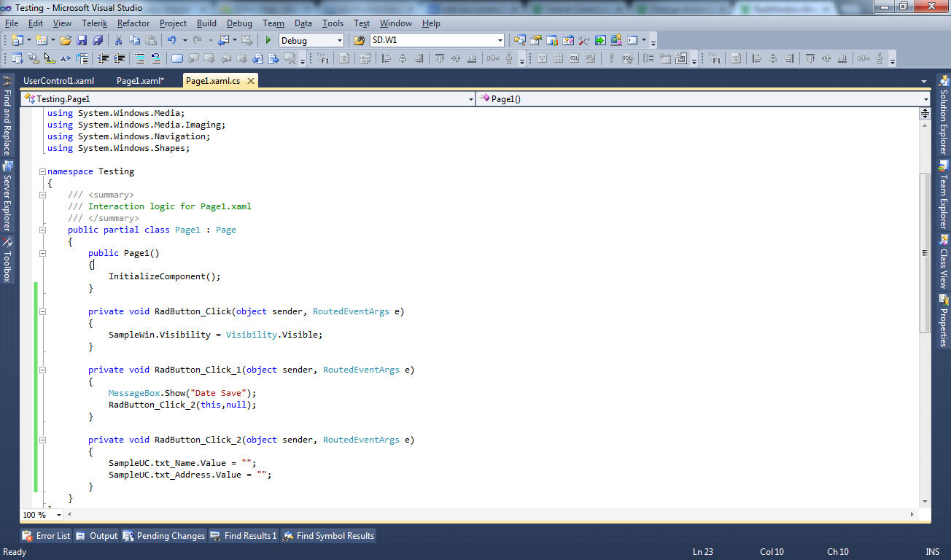Open the Error List panel

[47, 536]
